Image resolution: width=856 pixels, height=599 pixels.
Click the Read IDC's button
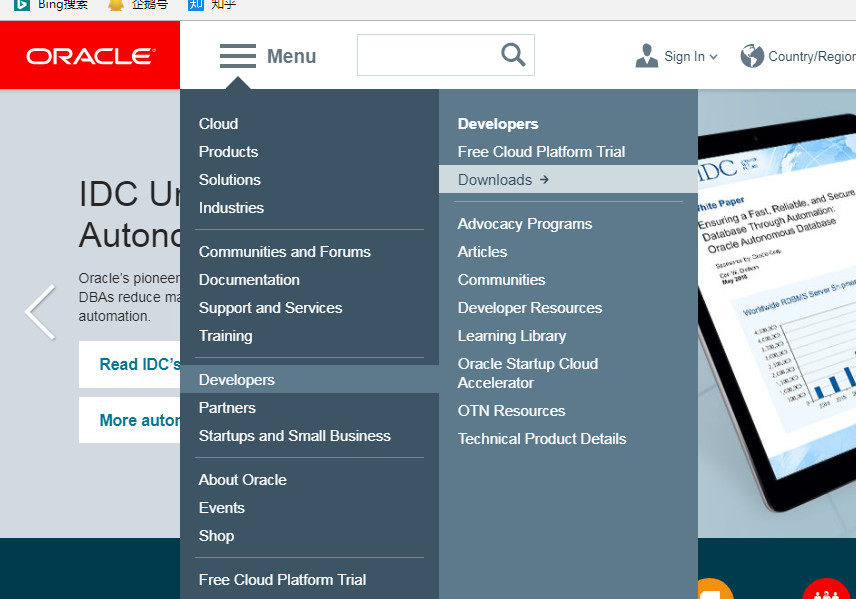point(130,365)
